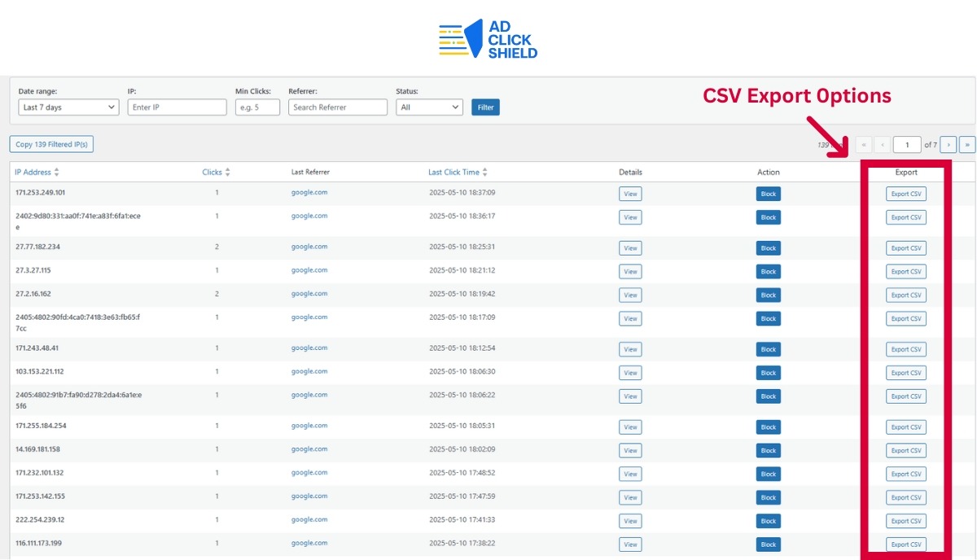
Task: Export CSV for 27.77.182.234
Action: 906,248
